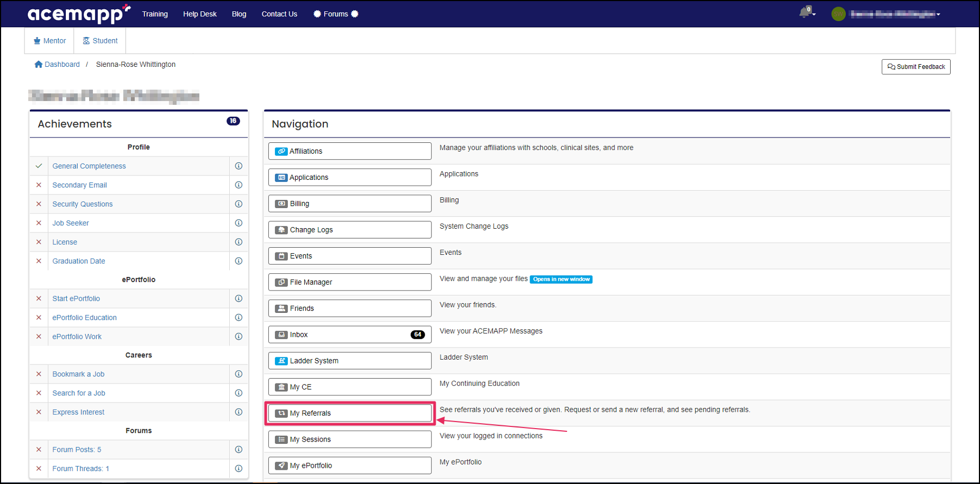Open the My ePortfolio button

pos(350,466)
